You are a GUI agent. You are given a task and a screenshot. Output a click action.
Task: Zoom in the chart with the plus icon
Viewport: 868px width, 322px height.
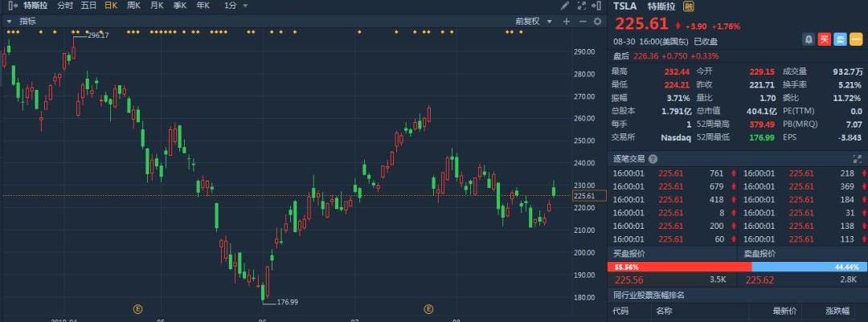tap(567, 22)
